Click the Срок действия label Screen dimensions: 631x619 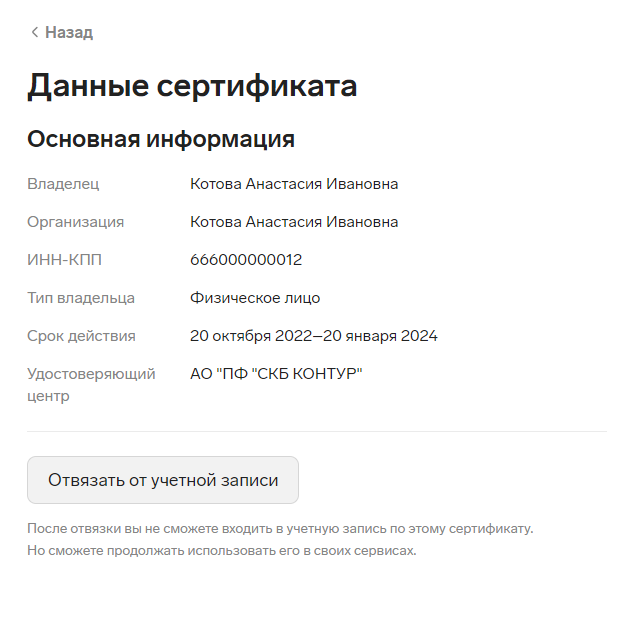[x=81, y=336]
